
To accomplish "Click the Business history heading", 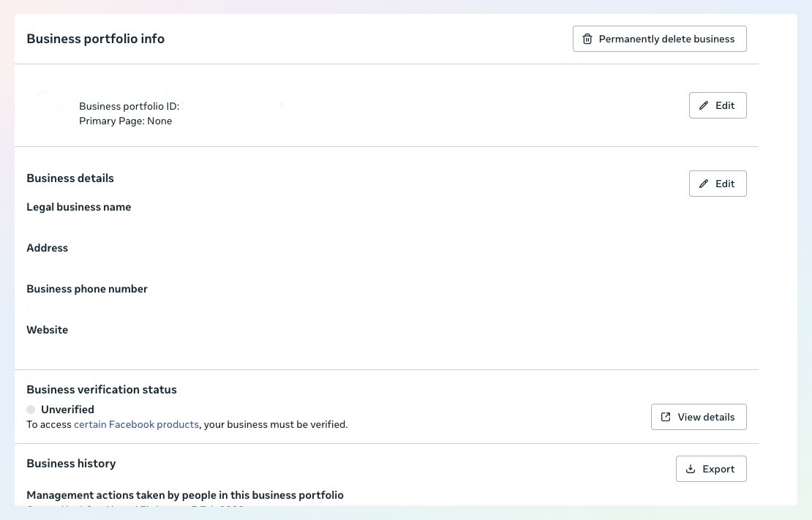I will pyautogui.click(x=71, y=463).
